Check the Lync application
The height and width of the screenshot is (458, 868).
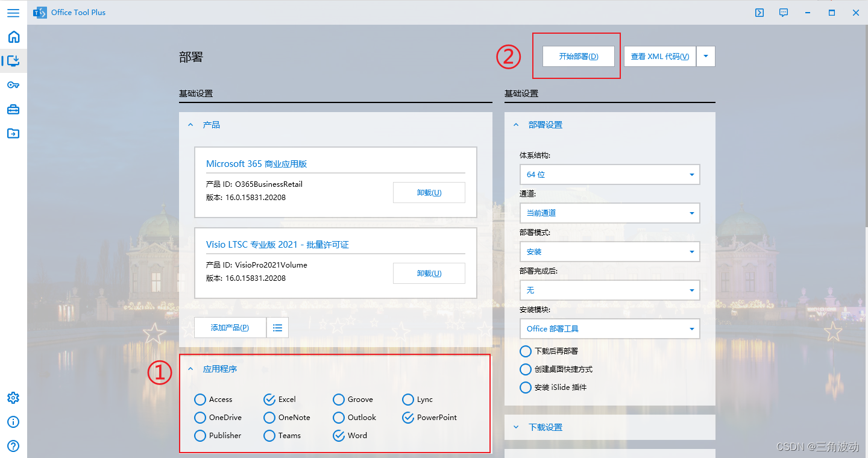coord(408,400)
